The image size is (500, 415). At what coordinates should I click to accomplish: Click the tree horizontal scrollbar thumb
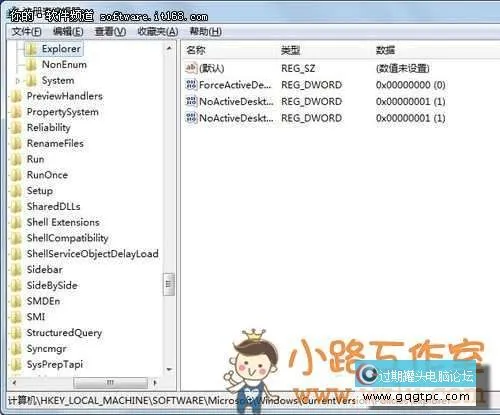pos(110,383)
